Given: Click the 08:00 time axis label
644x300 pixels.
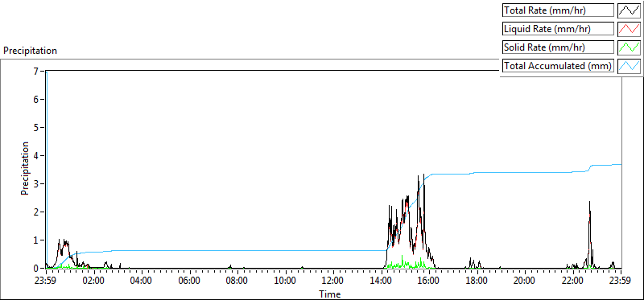Looking at the screenshot, I should point(237,282).
